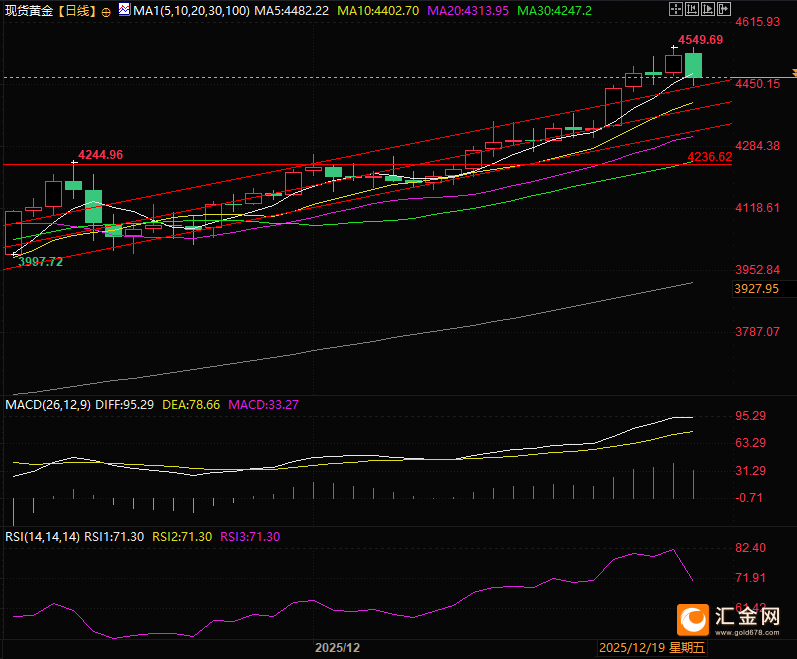Open the 日线 period selector

coord(77,11)
